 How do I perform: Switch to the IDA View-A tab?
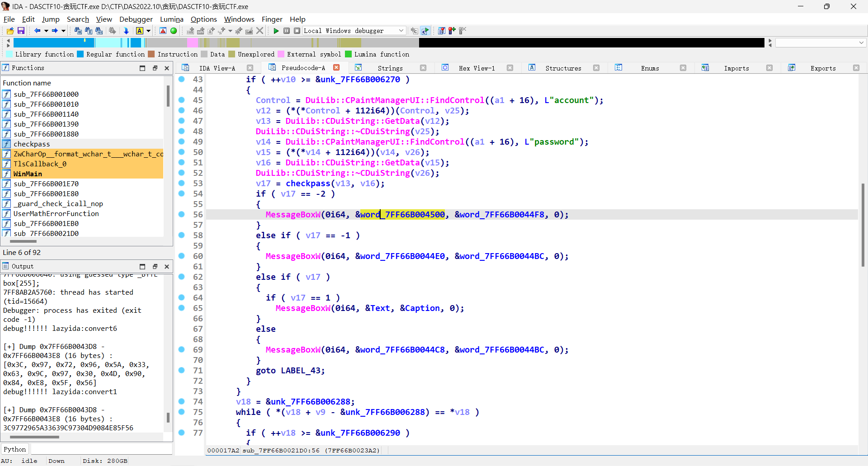click(217, 68)
